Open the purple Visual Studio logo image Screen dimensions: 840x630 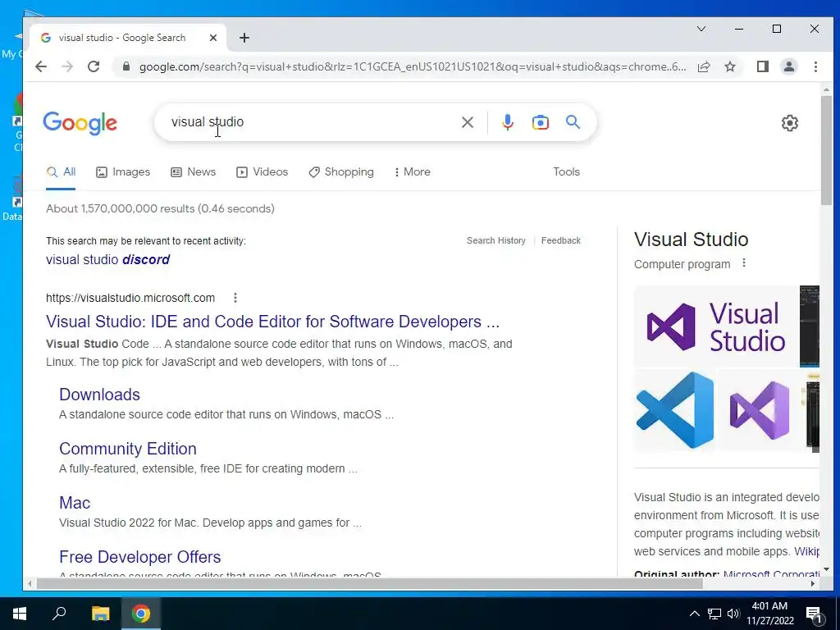point(715,326)
